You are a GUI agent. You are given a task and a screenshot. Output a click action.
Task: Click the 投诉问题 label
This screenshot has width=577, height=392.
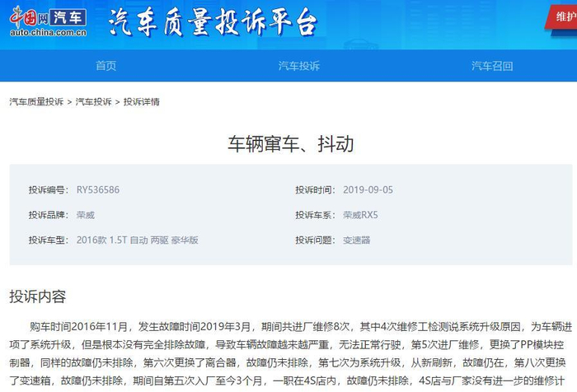pos(315,240)
